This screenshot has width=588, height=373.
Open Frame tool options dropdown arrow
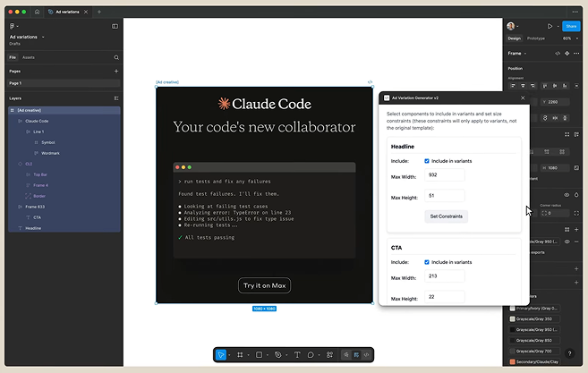[x=248, y=355]
